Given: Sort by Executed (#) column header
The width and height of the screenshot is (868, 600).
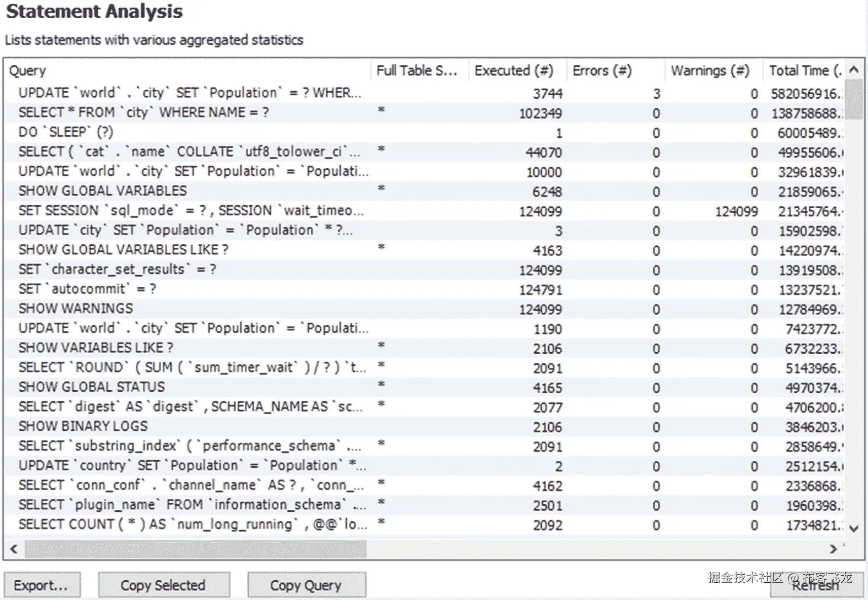Looking at the screenshot, I should coord(517,70).
